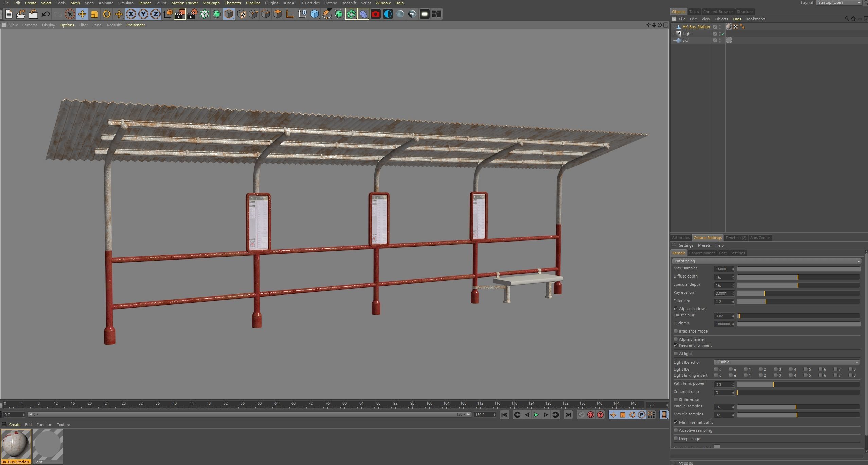Open the Octane menu in the menu bar
Screen dimensions: 868x465
331,3
